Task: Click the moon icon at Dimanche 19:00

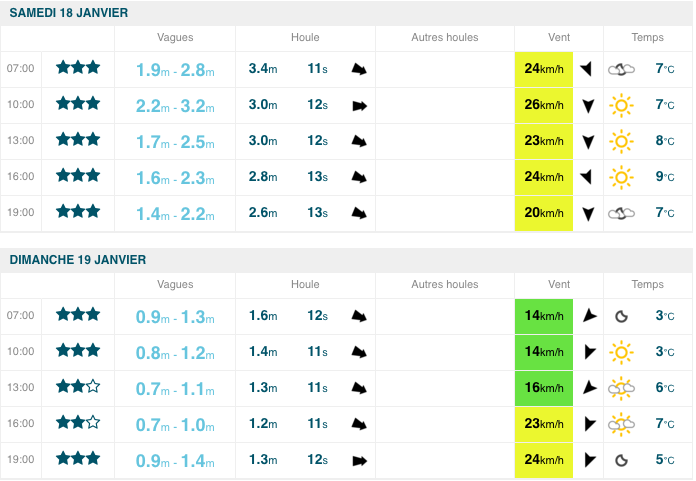Action: pyautogui.click(x=622, y=460)
